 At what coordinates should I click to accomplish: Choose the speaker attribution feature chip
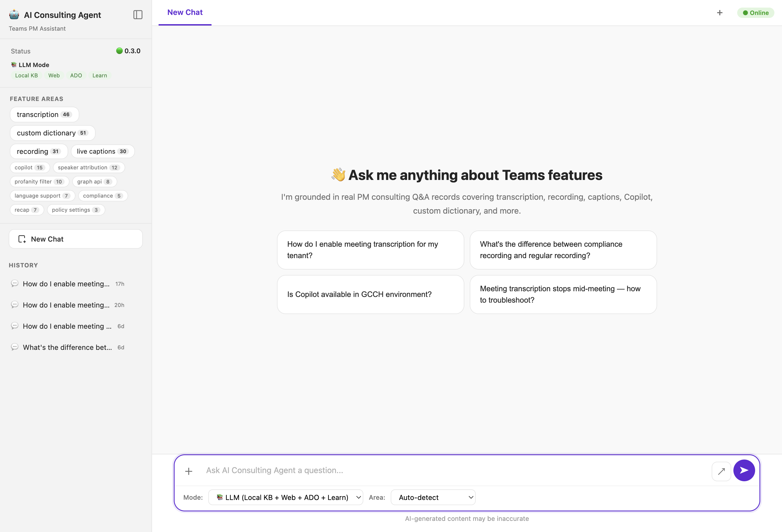pyautogui.click(x=89, y=167)
